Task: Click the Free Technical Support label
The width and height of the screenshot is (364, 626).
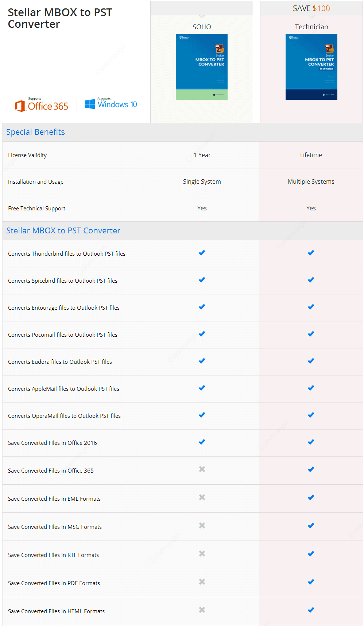Action: [x=36, y=209]
